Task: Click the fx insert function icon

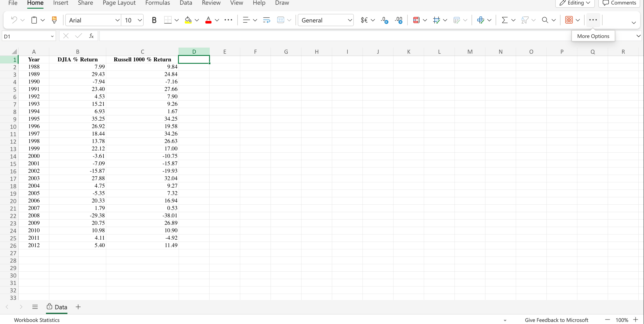Action: [x=91, y=36]
